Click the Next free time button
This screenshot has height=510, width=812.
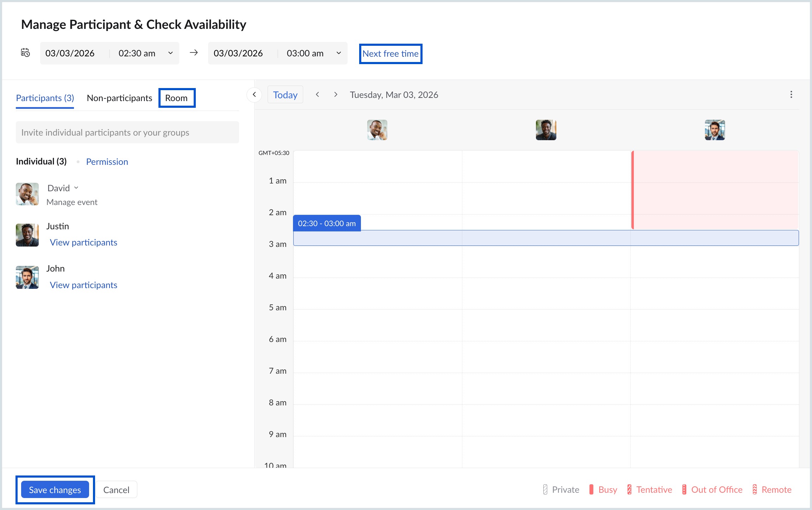(x=391, y=54)
